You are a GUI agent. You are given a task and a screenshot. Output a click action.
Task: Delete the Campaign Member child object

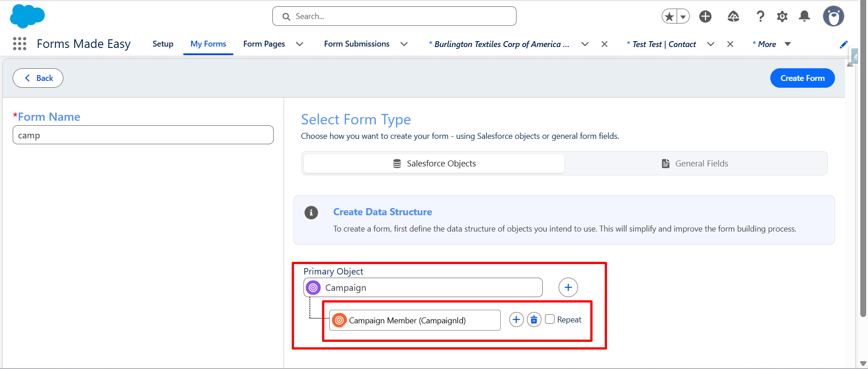click(x=534, y=320)
